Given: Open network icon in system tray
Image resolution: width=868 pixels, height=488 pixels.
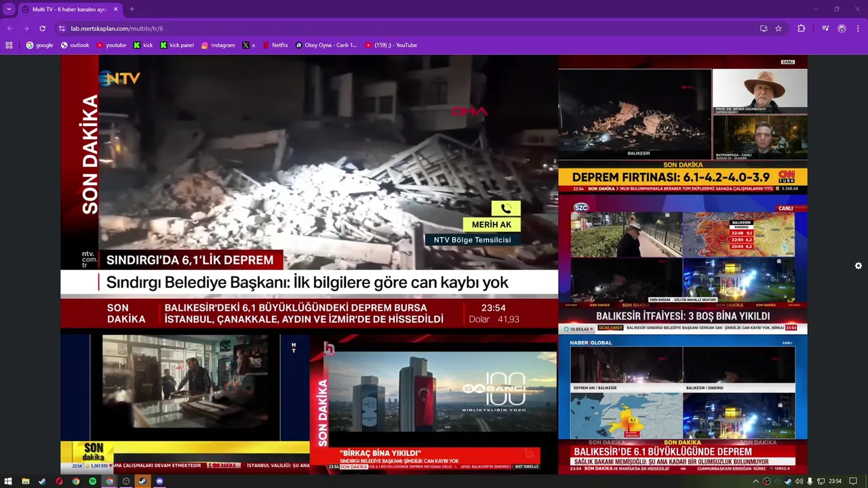Looking at the screenshot, I should click(x=821, y=481).
